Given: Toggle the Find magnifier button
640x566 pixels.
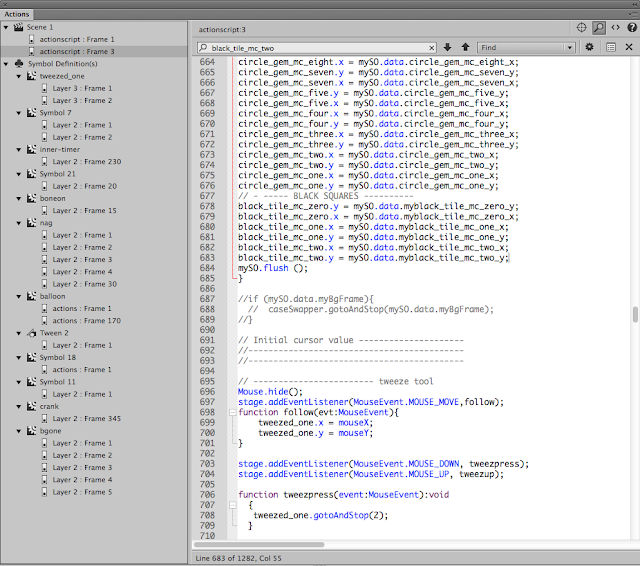Looking at the screenshot, I should [599, 28].
